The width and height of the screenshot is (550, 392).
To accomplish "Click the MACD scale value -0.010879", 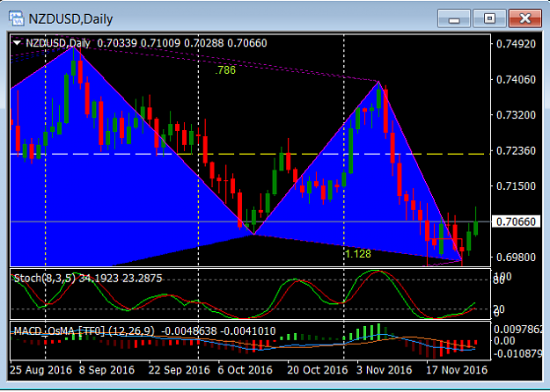I will pyautogui.click(x=517, y=353).
